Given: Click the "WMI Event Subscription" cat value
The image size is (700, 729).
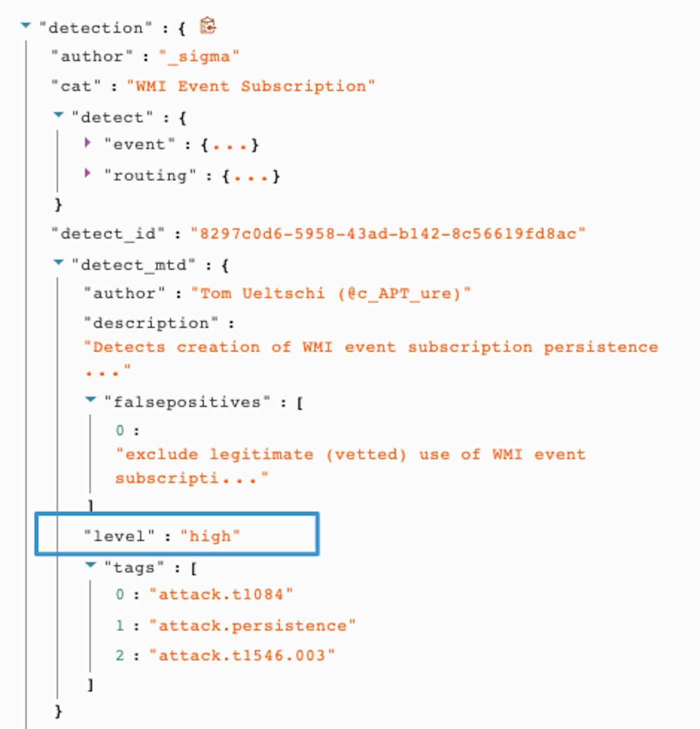Looking at the screenshot, I should coord(250,87).
